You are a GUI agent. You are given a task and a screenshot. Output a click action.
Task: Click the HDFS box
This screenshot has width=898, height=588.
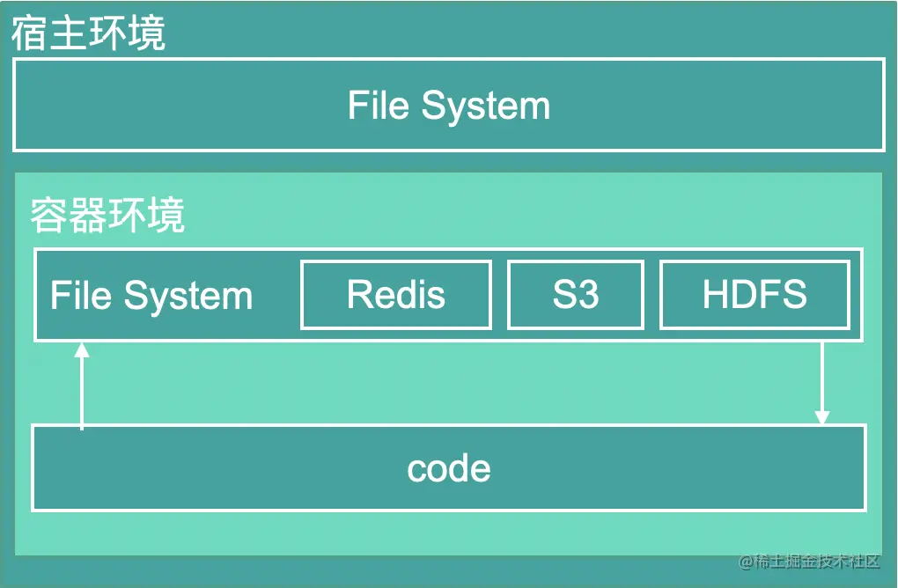click(754, 295)
